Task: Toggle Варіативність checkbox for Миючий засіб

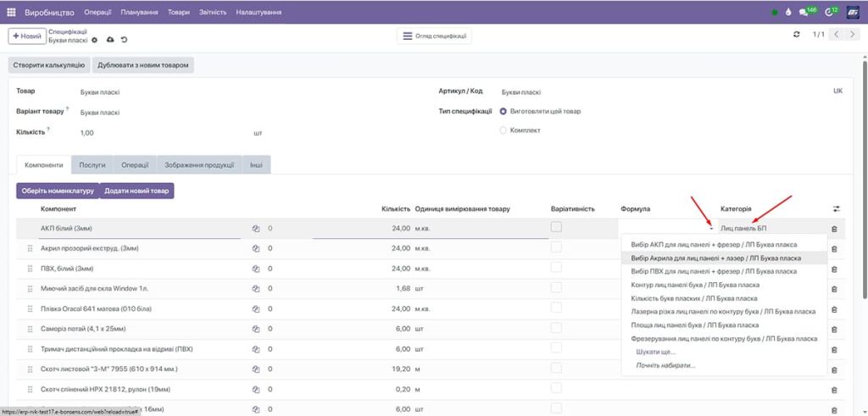Action: [x=556, y=287]
